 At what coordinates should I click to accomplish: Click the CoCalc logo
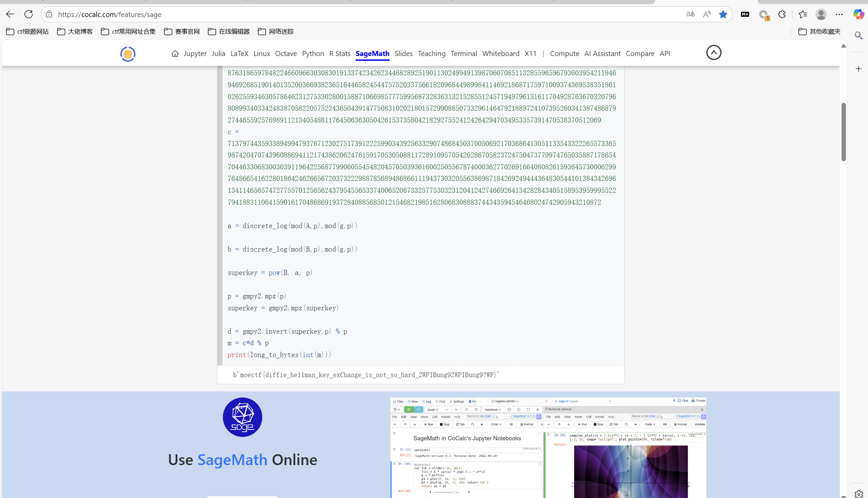pyautogui.click(x=128, y=54)
